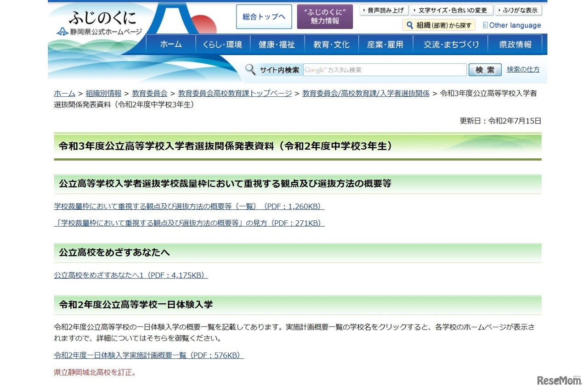Click the 総合トップへ button

(x=264, y=17)
